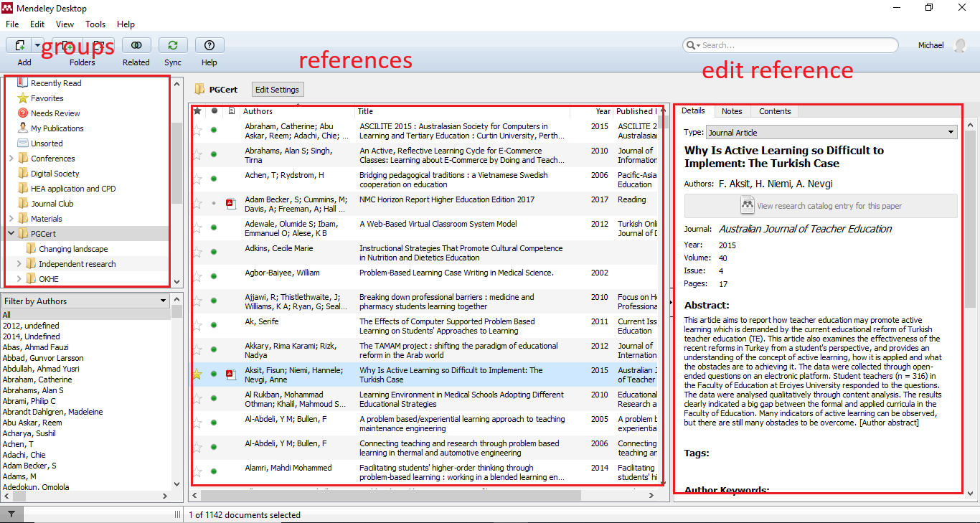Unstar the Aksit, Fisun favorite star
980x523 pixels.
click(x=197, y=374)
